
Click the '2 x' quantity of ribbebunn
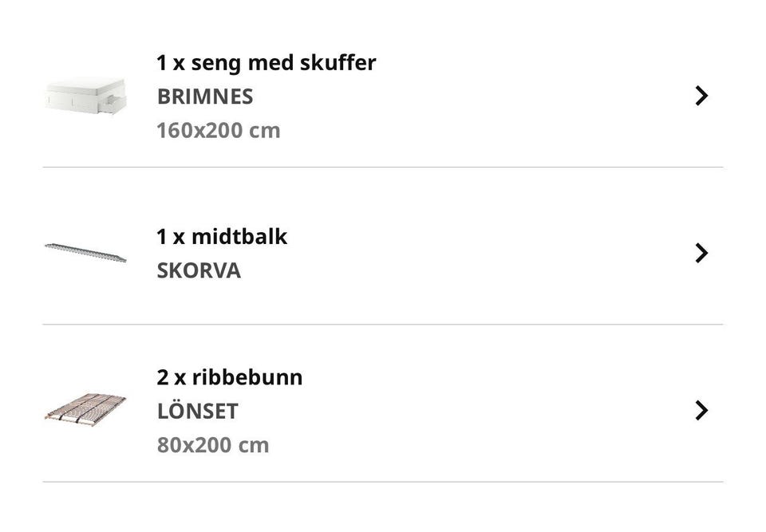click(x=171, y=377)
